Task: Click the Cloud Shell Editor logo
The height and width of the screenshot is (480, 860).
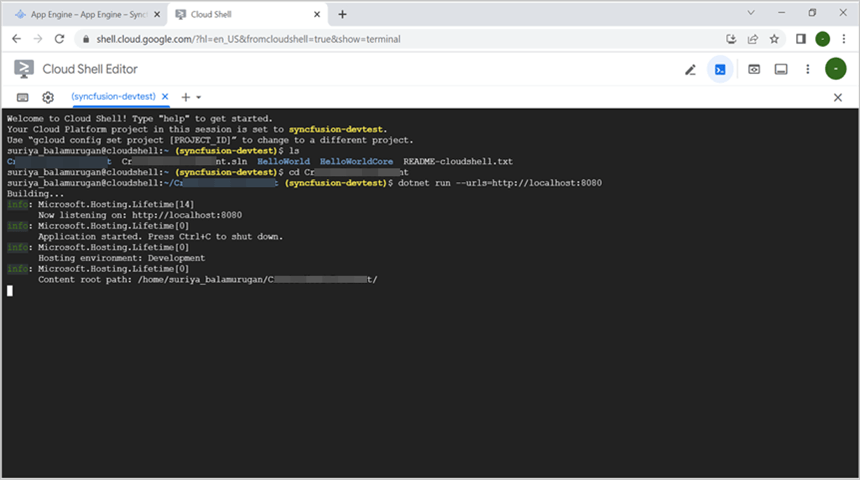Action: click(24, 69)
